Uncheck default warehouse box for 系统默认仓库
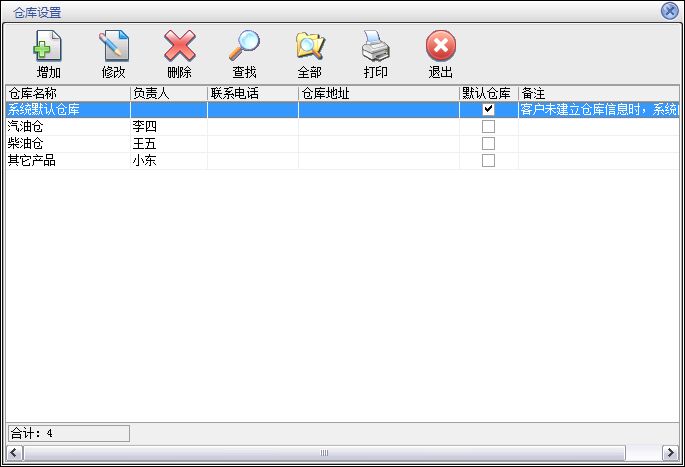This screenshot has width=685, height=467. click(x=488, y=110)
